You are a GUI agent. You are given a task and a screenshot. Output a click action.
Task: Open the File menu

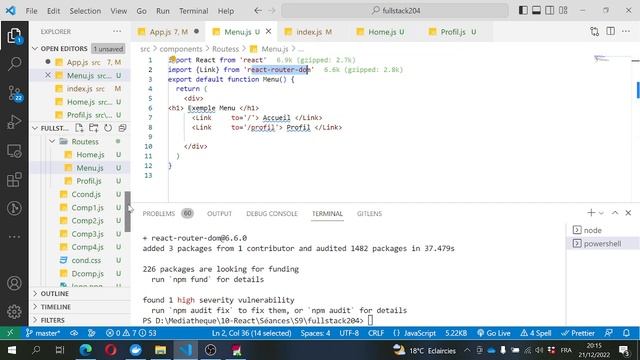pyautogui.click(x=31, y=11)
